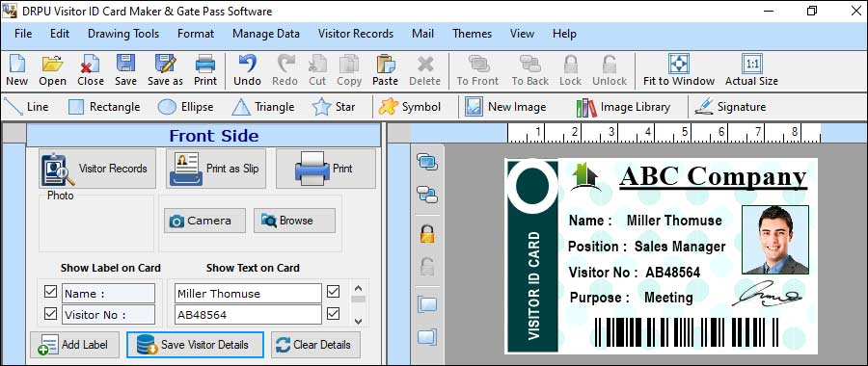Screen dimensions: 868x366
Task: Paste from clipboard using Paste icon
Action: click(x=385, y=69)
